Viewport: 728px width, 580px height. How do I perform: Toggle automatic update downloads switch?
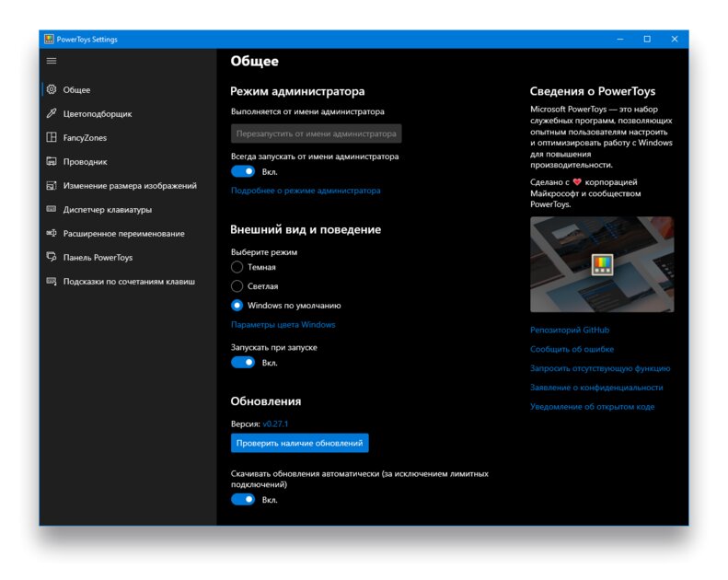pos(243,499)
